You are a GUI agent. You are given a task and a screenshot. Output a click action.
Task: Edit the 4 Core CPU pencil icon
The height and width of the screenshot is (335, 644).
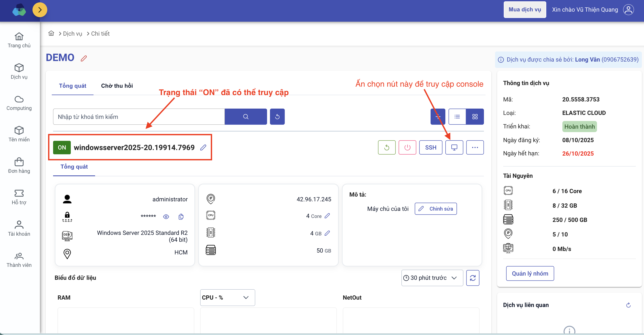(327, 216)
